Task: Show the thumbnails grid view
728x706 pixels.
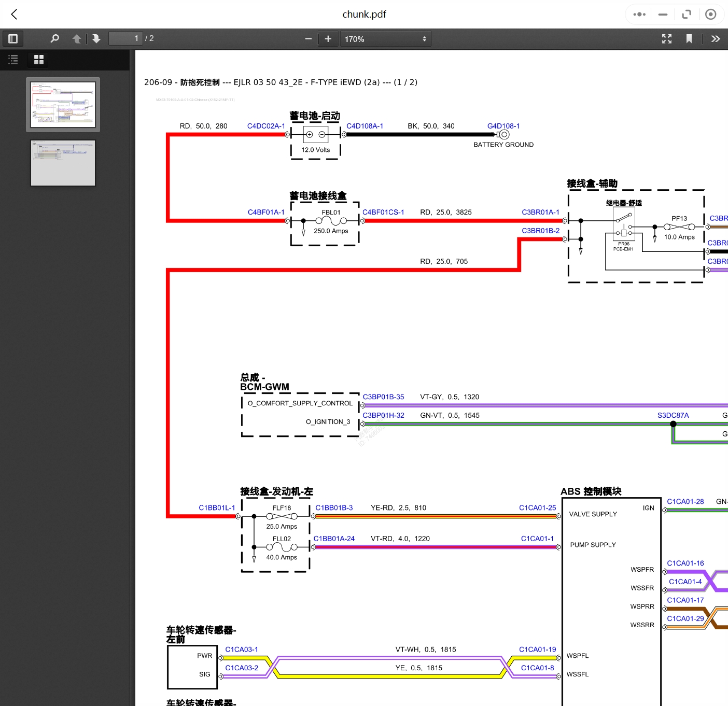Action: pyautogui.click(x=39, y=60)
